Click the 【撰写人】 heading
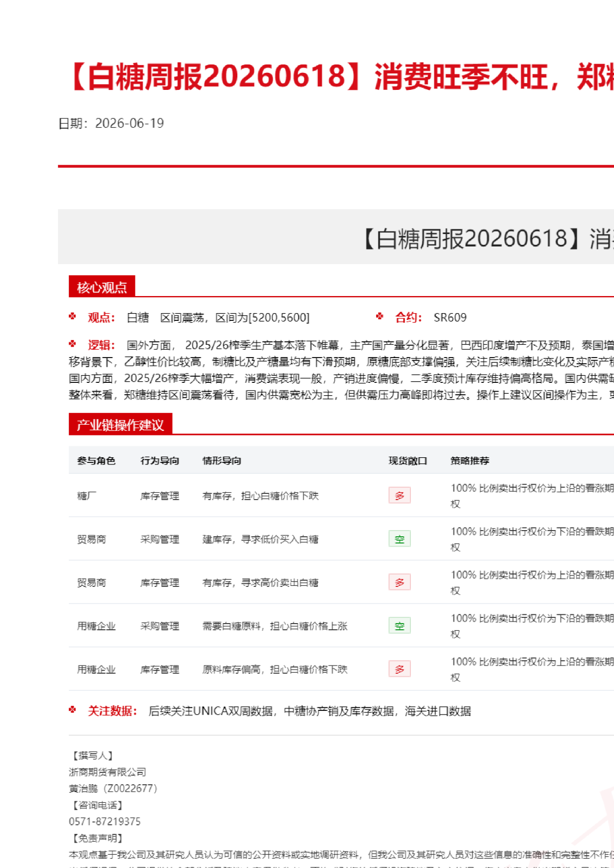This screenshot has width=614, height=868. click(93, 755)
